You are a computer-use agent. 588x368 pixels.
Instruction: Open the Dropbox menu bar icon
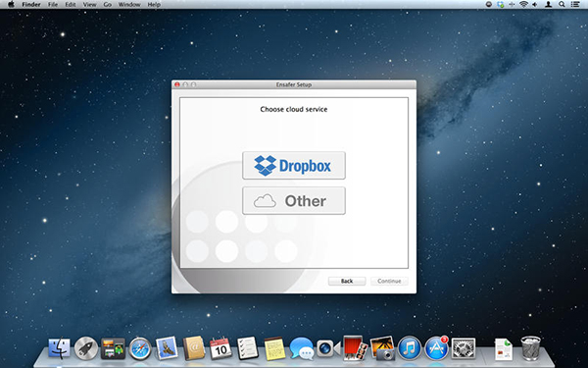500,4
